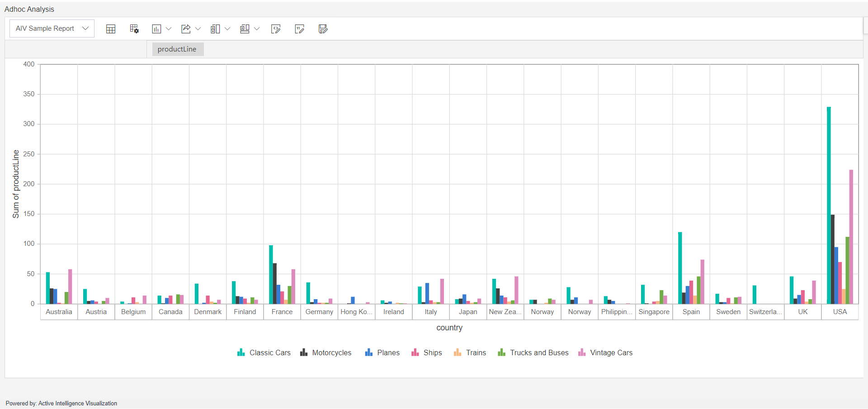Screen dimensions: 868x409
Task: Click the table view icon
Action: coord(111,29)
